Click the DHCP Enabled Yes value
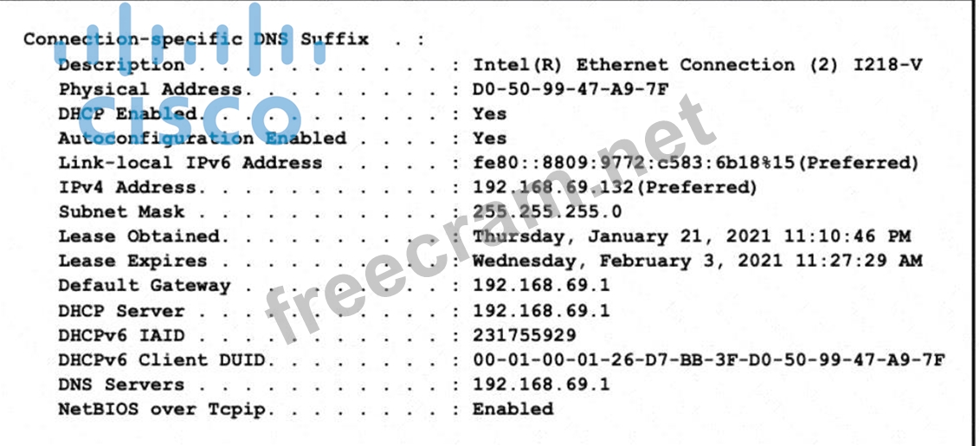Viewport: 980px width, 446px height. tap(489, 113)
